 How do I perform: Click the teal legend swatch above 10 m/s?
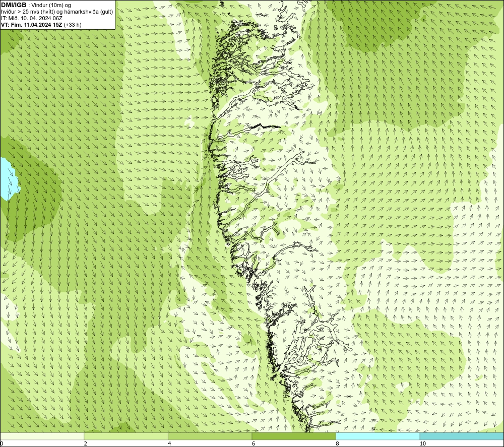click(462, 436)
